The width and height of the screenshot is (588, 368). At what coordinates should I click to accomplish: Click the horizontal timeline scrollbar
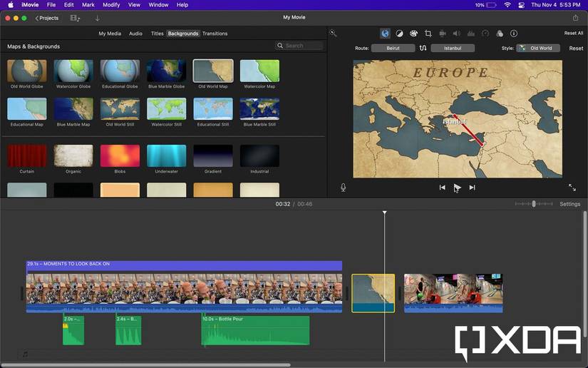coord(145,364)
